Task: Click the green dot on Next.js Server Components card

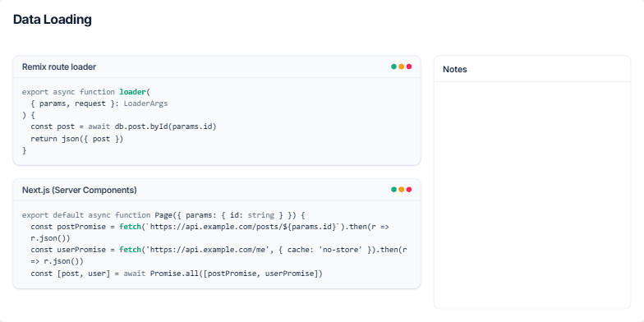Action: (394, 189)
